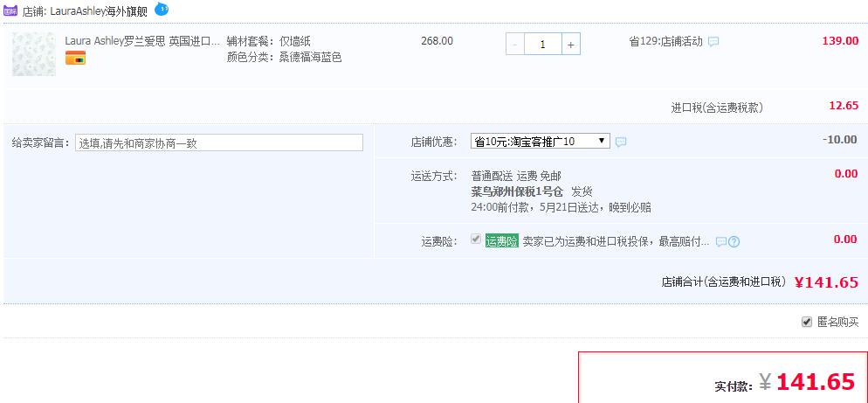Click the -10.00 coupon discount amount
Image resolution: width=868 pixels, height=403 pixels.
(840, 139)
